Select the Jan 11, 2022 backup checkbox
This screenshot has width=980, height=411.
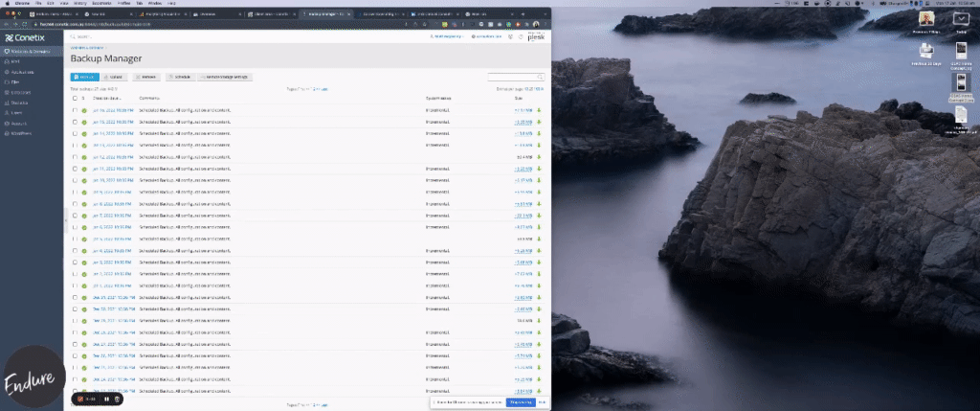click(75, 169)
